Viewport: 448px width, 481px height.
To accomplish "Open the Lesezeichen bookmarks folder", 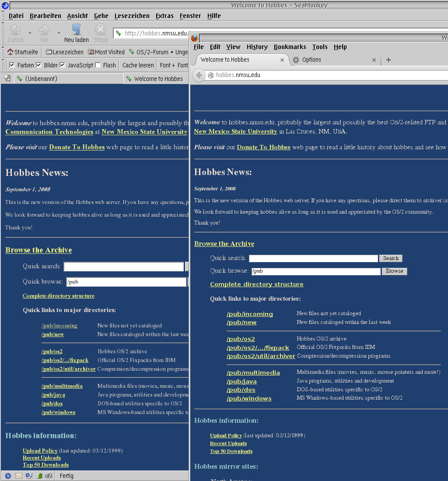I will click(64, 52).
